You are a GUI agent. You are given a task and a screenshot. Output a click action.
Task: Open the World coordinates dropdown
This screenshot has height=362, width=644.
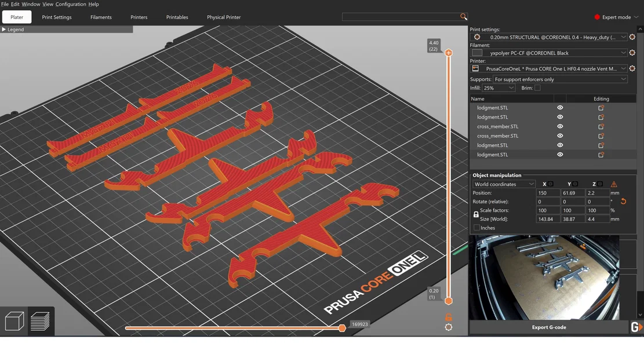(504, 184)
